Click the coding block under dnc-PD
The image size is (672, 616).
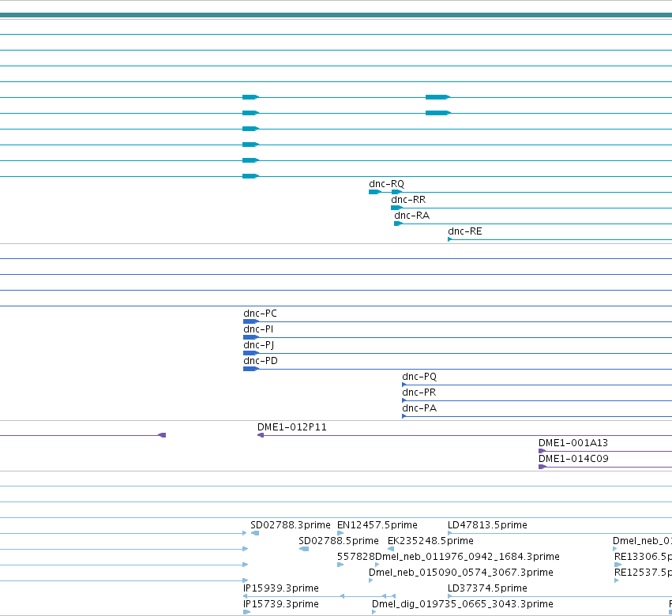click(x=250, y=369)
